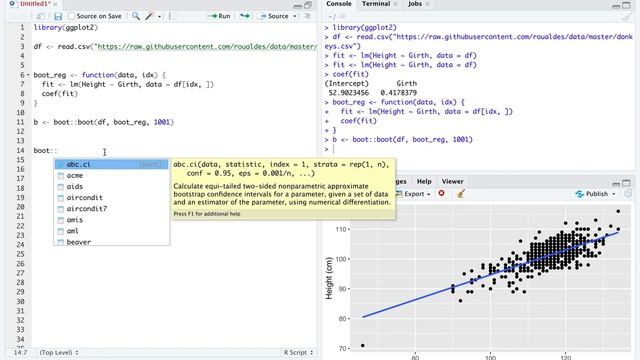Switch to the Console tab
Viewport: 640px width, 360px height.
(x=339, y=4)
